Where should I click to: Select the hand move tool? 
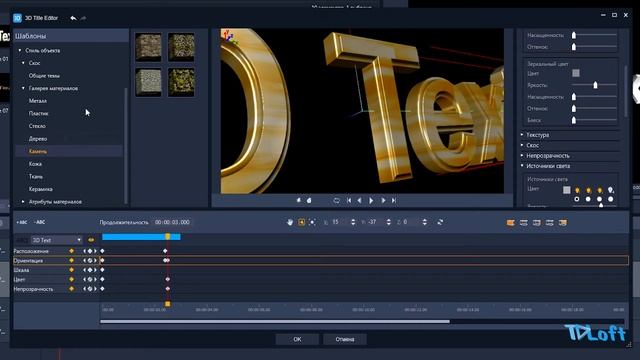pyautogui.click(x=290, y=222)
